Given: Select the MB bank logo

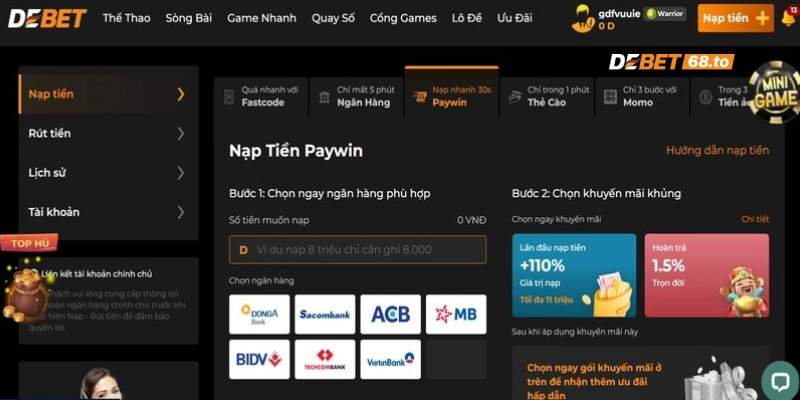Looking at the screenshot, I should [x=456, y=314].
